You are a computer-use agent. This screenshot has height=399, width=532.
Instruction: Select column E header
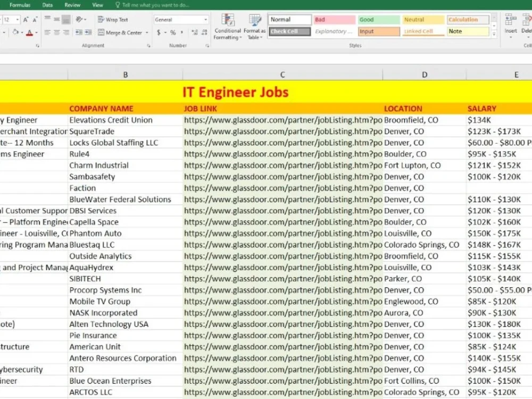[x=516, y=74]
